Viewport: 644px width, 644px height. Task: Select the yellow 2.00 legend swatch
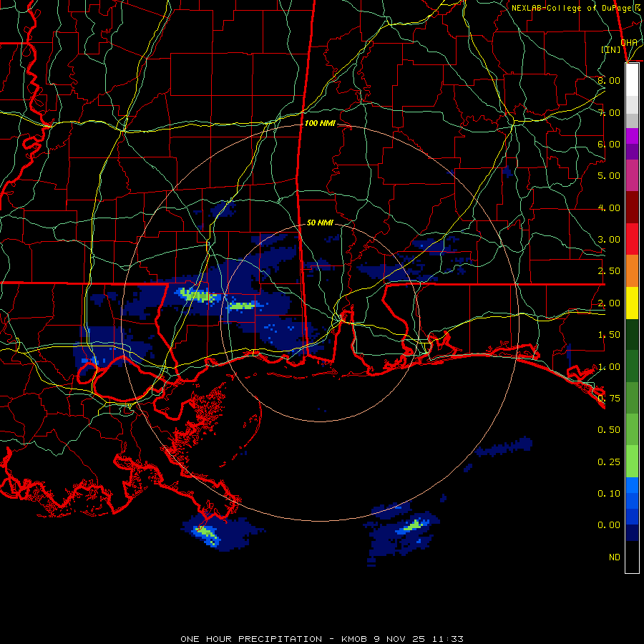click(632, 303)
